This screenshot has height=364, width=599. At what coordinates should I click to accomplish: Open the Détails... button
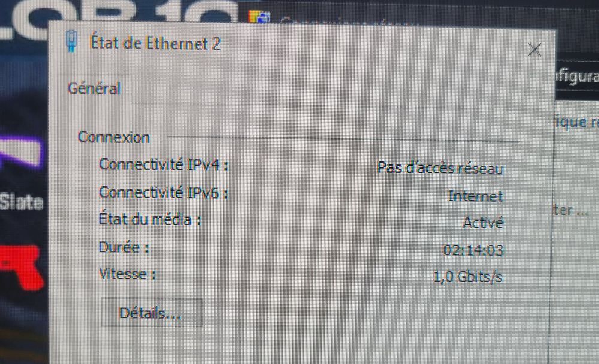[x=152, y=313]
